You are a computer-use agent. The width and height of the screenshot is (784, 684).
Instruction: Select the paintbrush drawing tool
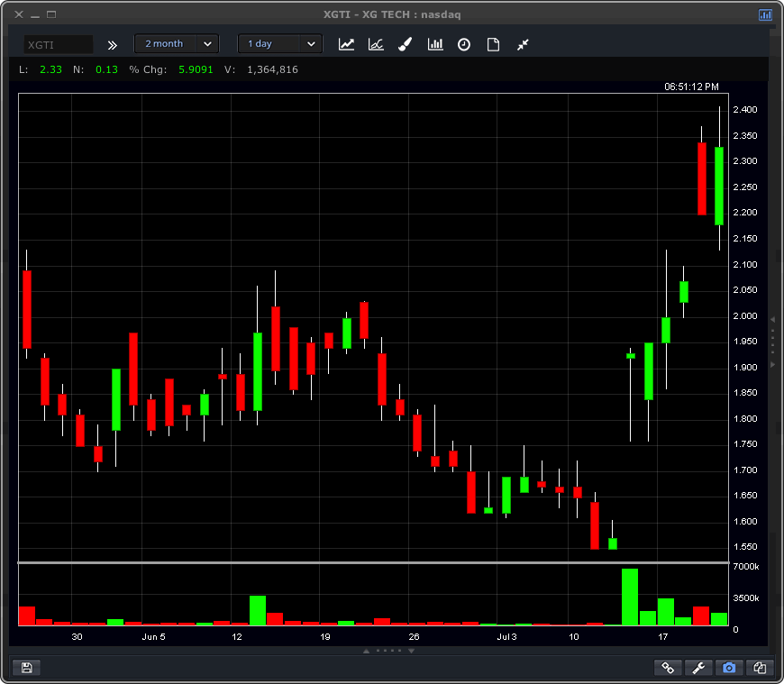405,44
